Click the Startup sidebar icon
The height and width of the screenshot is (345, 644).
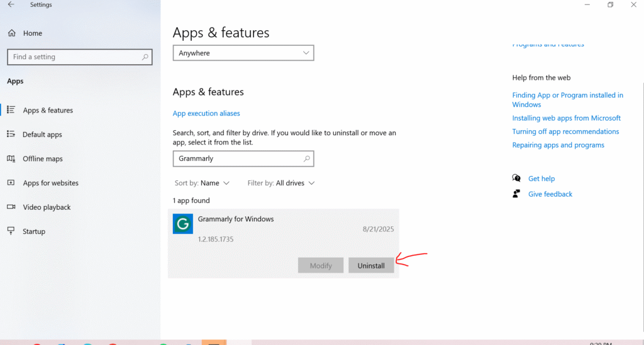(11, 231)
